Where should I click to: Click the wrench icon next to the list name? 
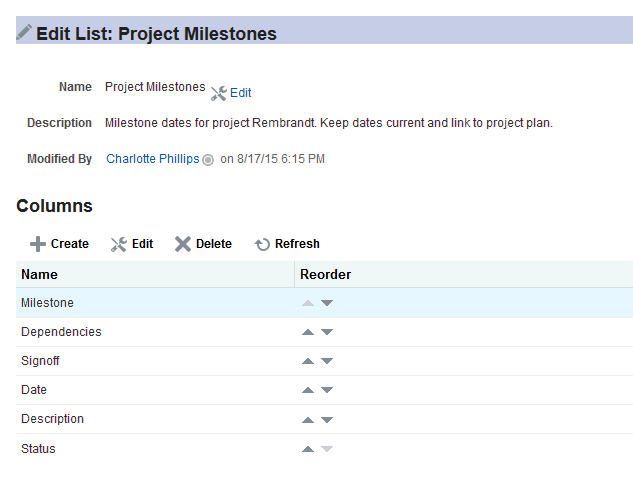click(219, 93)
